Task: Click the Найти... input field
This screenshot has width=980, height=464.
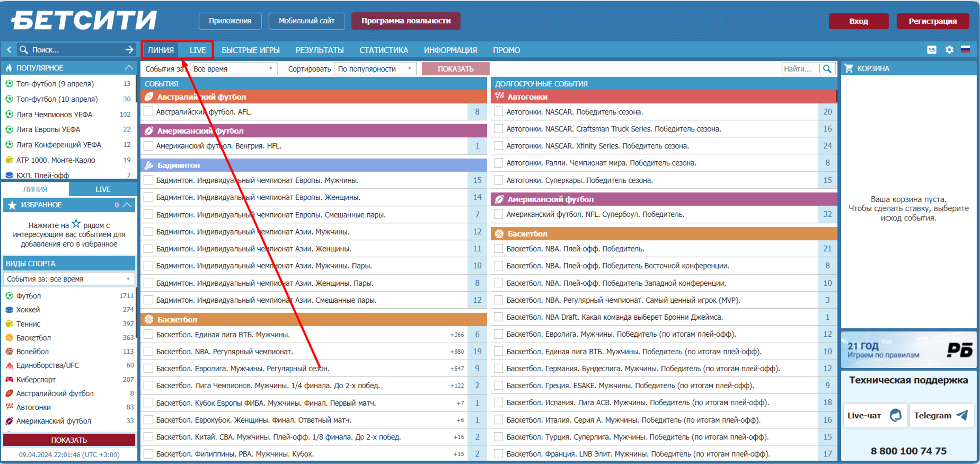Action: point(800,69)
